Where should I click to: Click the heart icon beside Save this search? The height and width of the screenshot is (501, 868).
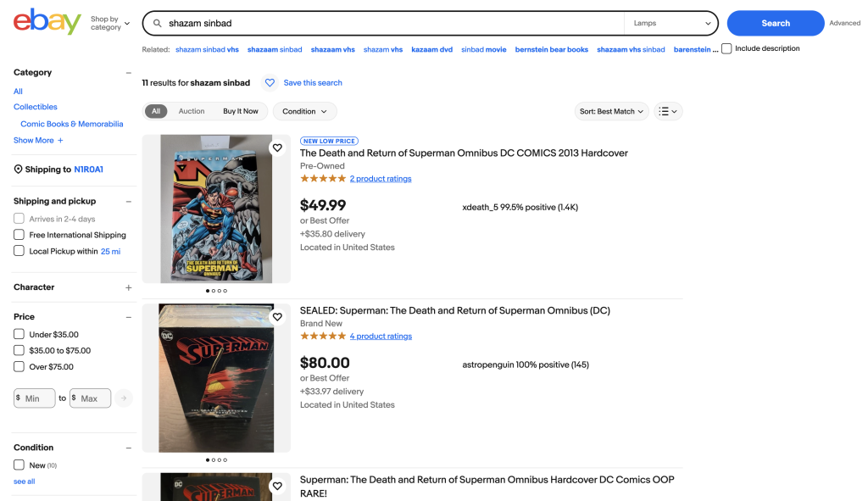[270, 83]
